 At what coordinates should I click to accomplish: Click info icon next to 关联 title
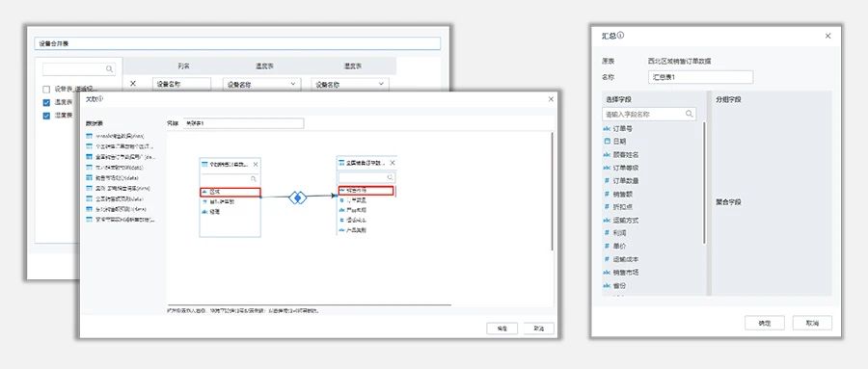(x=100, y=99)
